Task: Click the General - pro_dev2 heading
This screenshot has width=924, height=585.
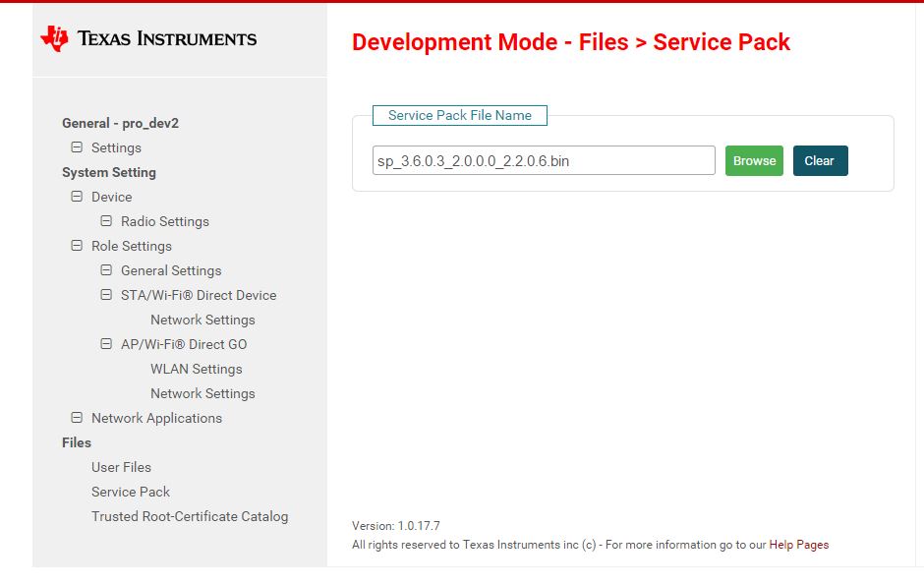Action: click(120, 123)
